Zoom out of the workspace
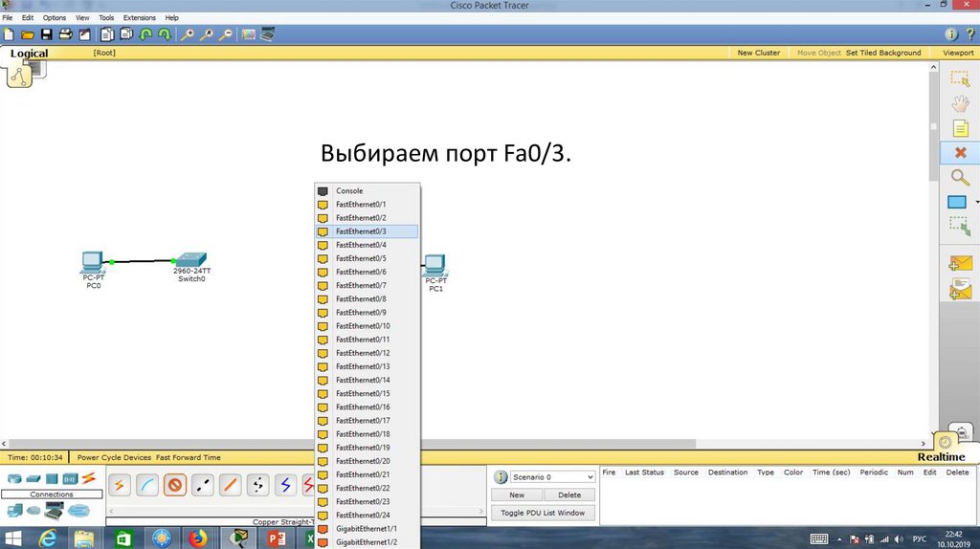This screenshot has width=980, height=549. coord(226,34)
